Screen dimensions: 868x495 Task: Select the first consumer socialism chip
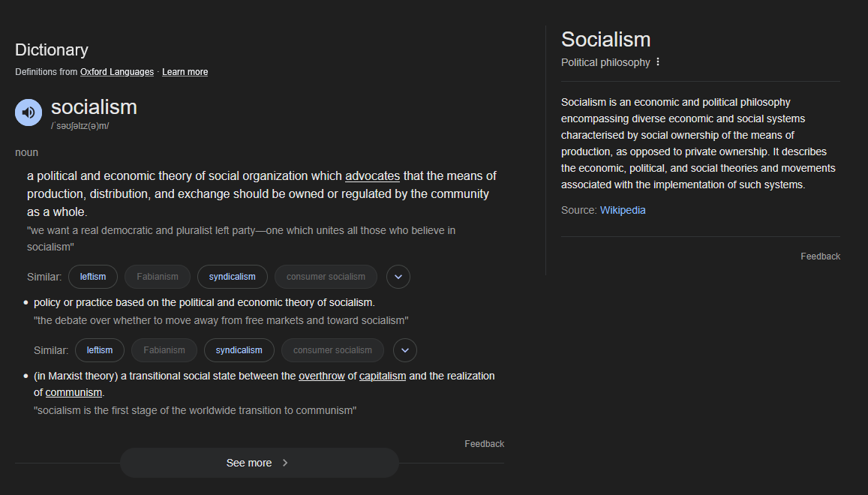pyautogui.click(x=326, y=277)
